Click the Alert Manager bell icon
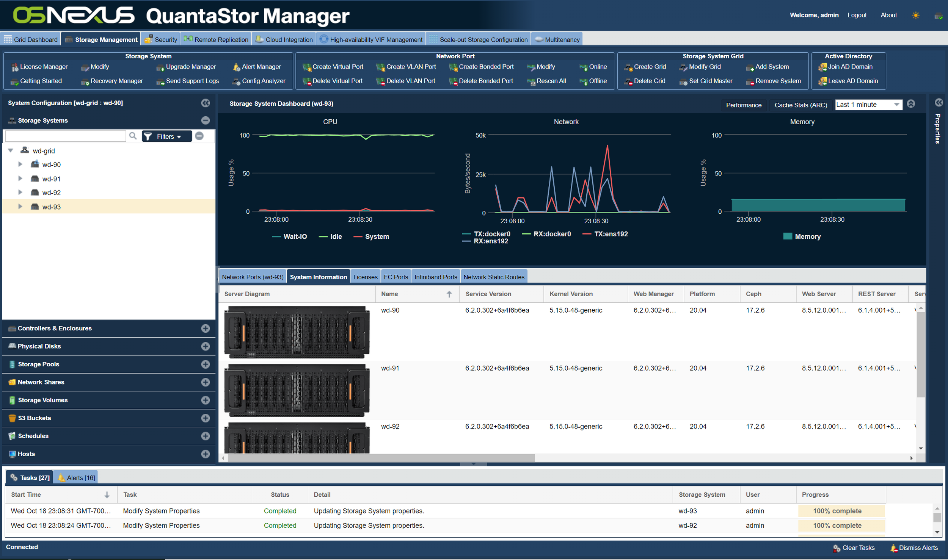This screenshot has height=560, width=948. coord(236,67)
